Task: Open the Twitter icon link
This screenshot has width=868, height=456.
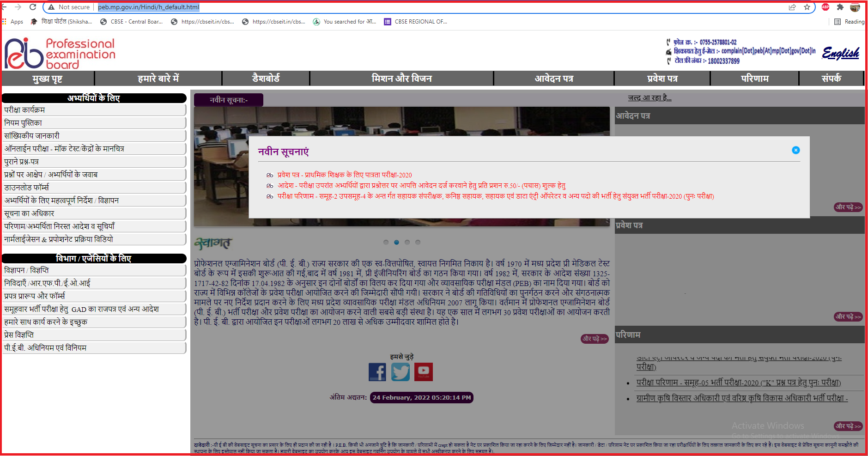Action: (x=400, y=372)
